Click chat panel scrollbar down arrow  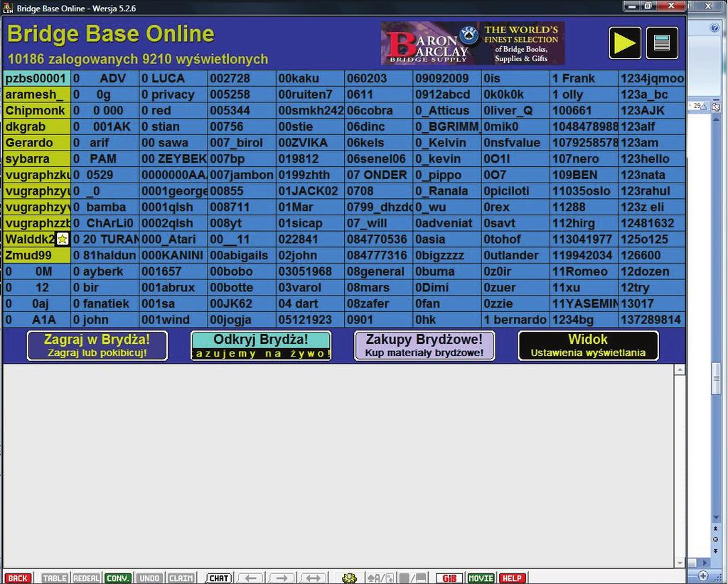pyautogui.click(x=680, y=562)
